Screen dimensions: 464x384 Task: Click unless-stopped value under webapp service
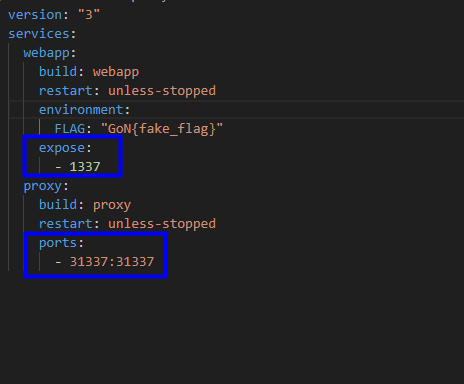click(162, 91)
